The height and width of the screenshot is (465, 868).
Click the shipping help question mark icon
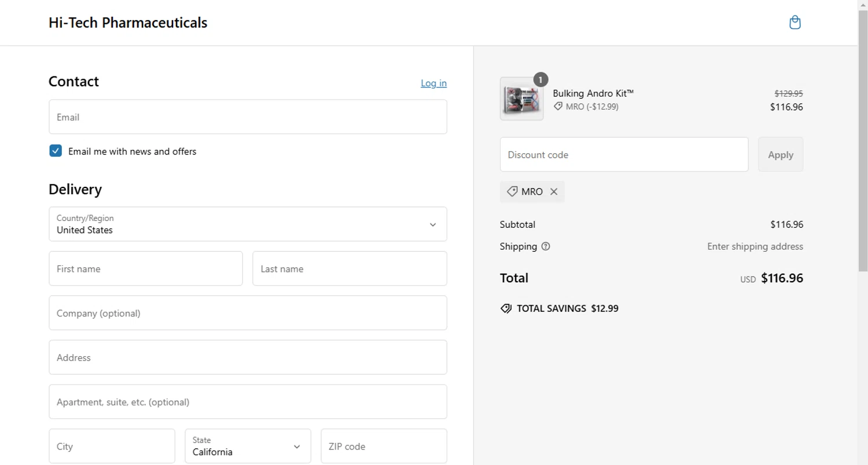click(x=546, y=246)
